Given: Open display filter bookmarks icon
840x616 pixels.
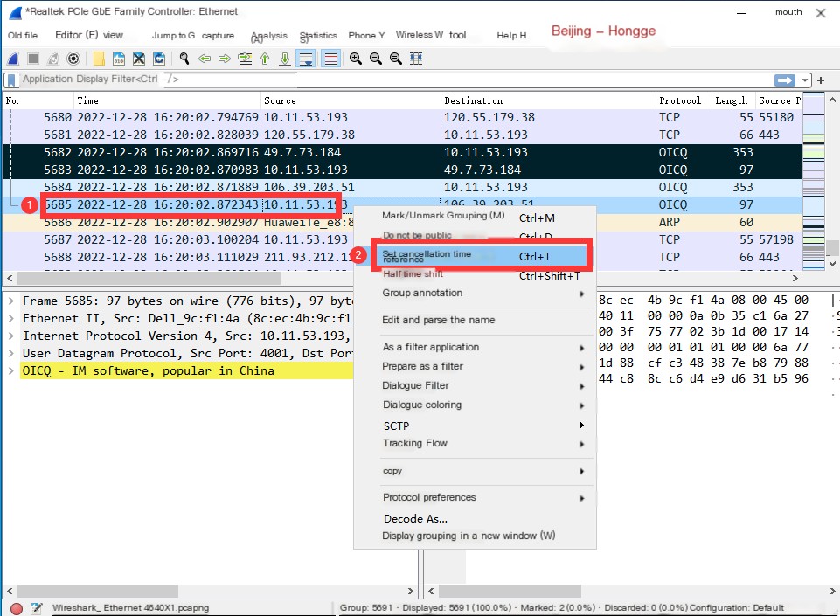Looking at the screenshot, I should [x=11, y=80].
